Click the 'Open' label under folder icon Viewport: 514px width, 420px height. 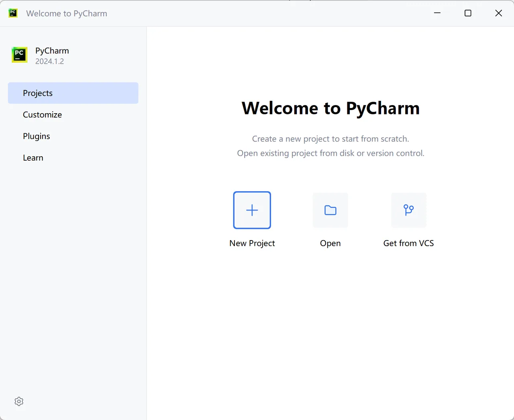330,243
